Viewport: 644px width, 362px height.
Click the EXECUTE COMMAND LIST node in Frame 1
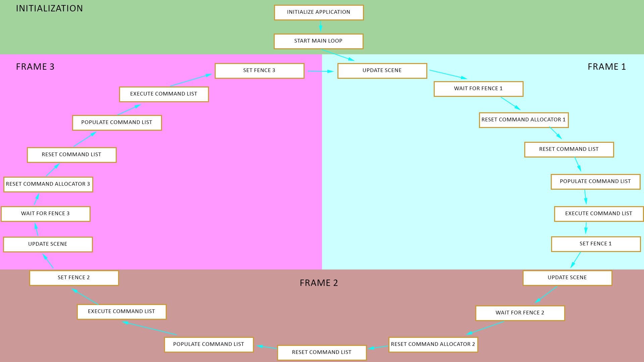(x=598, y=214)
